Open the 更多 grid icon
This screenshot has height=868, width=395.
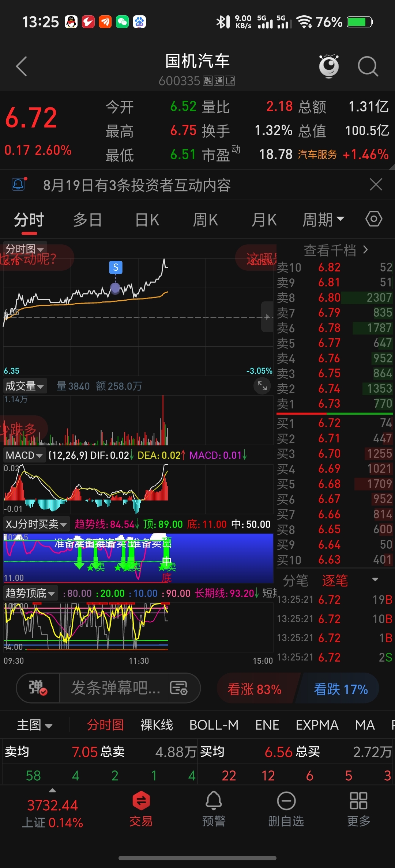(358, 809)
